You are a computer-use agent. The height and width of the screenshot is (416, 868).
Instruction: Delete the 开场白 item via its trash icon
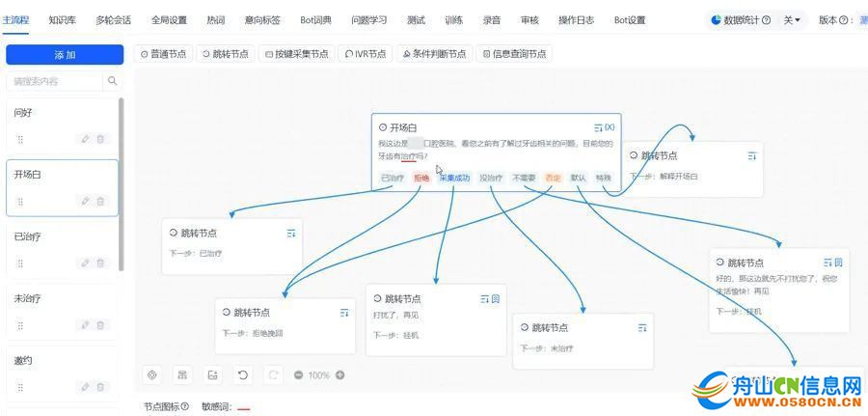pos(100,201)
